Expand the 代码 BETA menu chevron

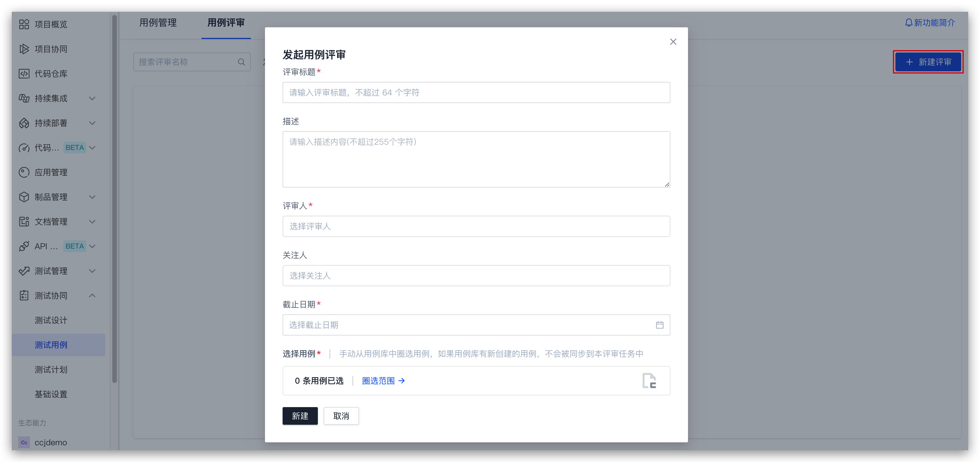point(92,148)
